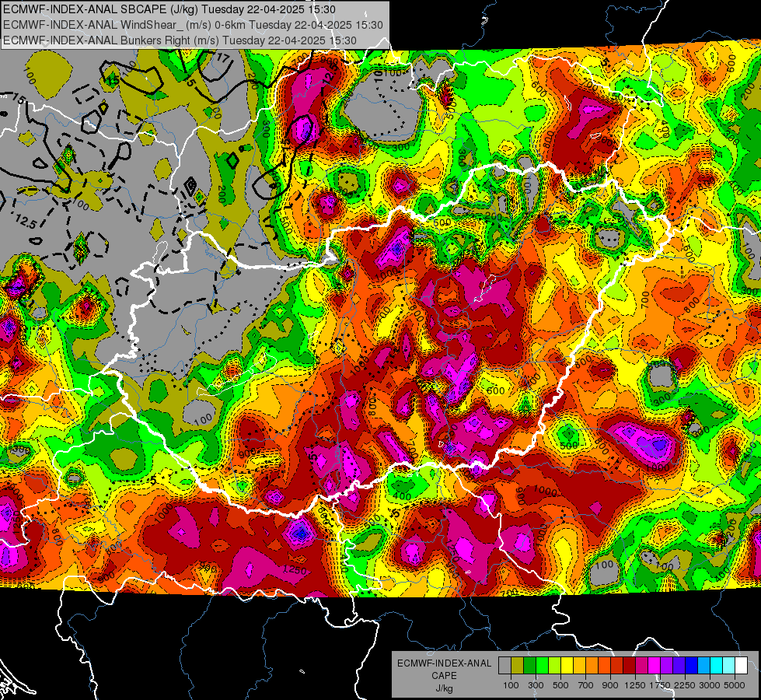Select the olive legend swatch after 100
761x700 pixels.
pos(518,665)
